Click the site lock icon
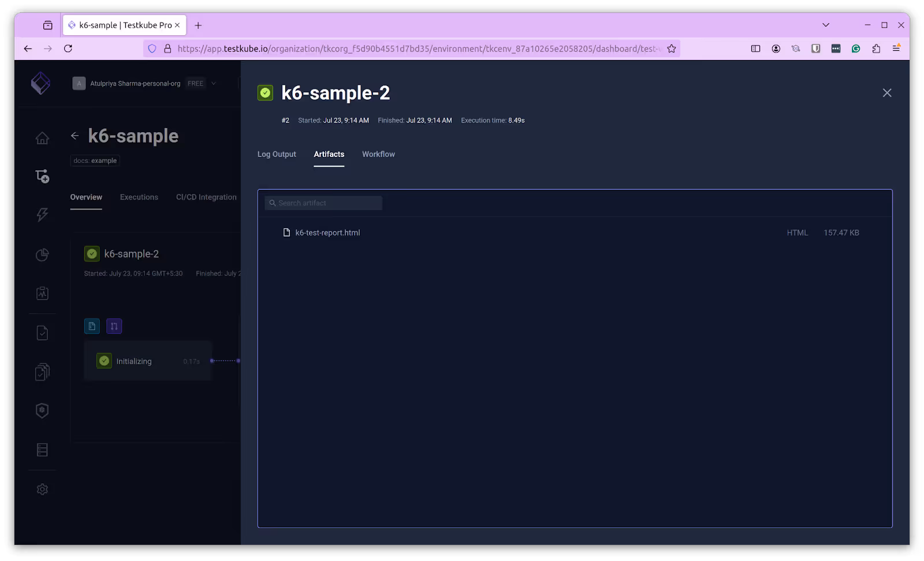924x561 pixels. 167,48
